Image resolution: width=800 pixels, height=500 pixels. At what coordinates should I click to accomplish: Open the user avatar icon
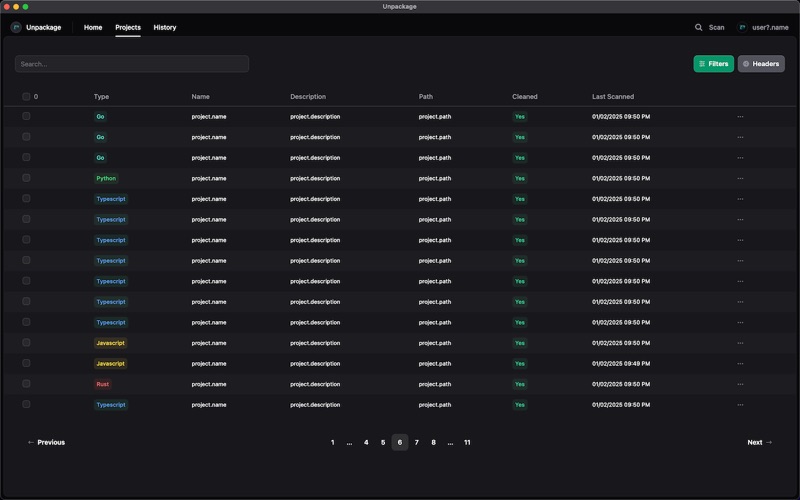(742, 28)
